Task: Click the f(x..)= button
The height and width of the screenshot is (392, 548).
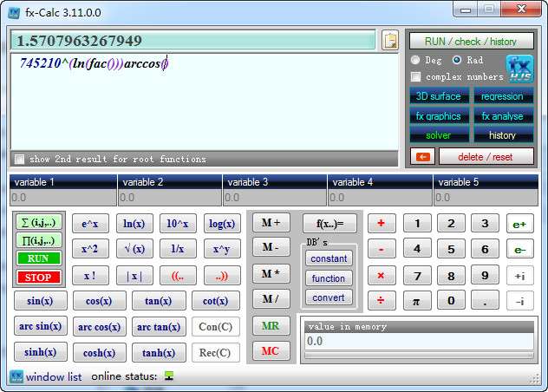Action: pos(329,224)
